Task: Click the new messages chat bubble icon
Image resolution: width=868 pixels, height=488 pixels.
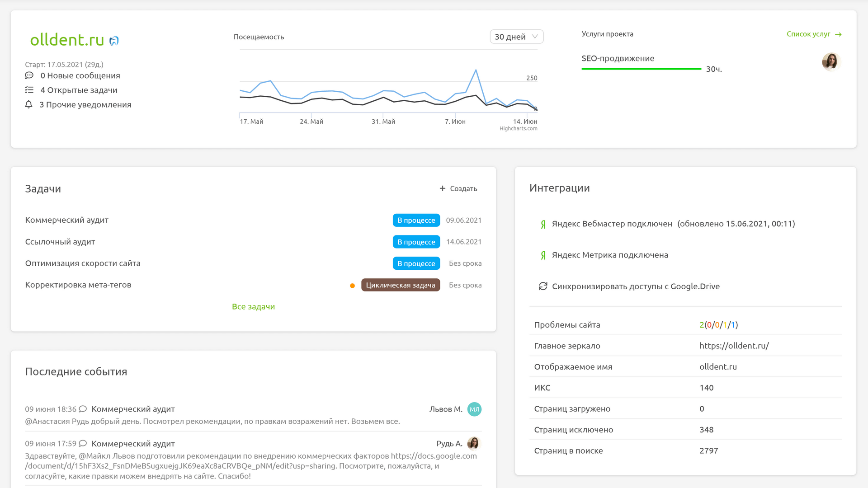Action: (29, 75)
